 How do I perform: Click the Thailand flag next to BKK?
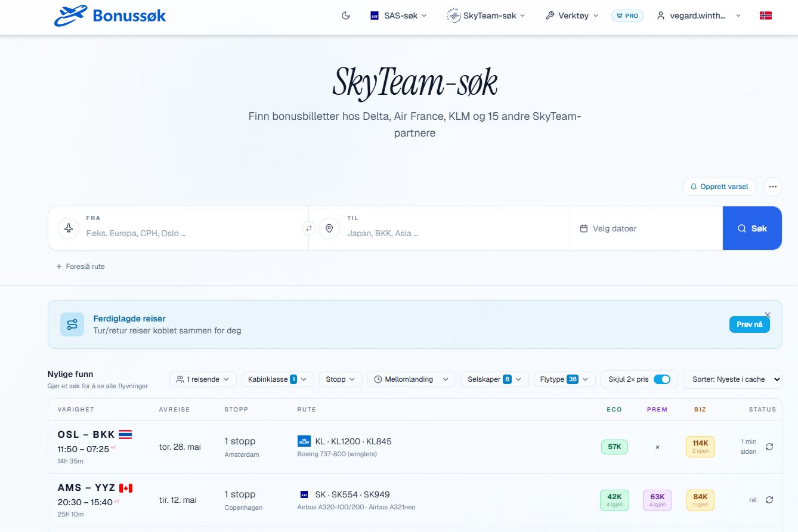tap(125, 434)
